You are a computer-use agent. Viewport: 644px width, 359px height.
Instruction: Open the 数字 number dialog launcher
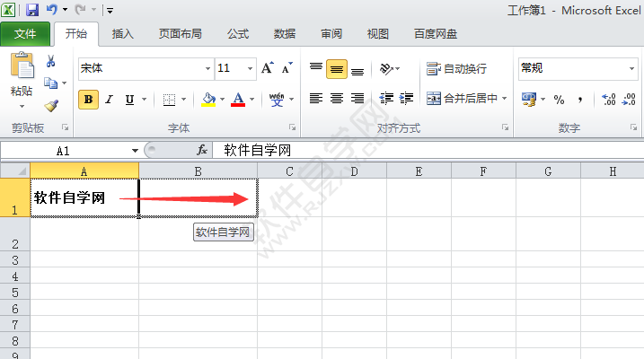pyautogui.click(x=634, y=127)
